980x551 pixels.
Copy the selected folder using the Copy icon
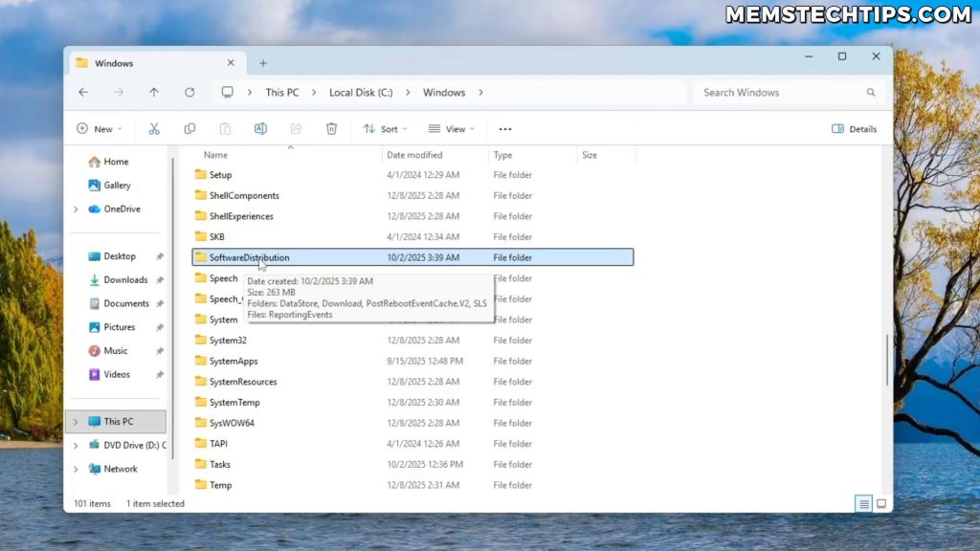(x=189, y=128)
